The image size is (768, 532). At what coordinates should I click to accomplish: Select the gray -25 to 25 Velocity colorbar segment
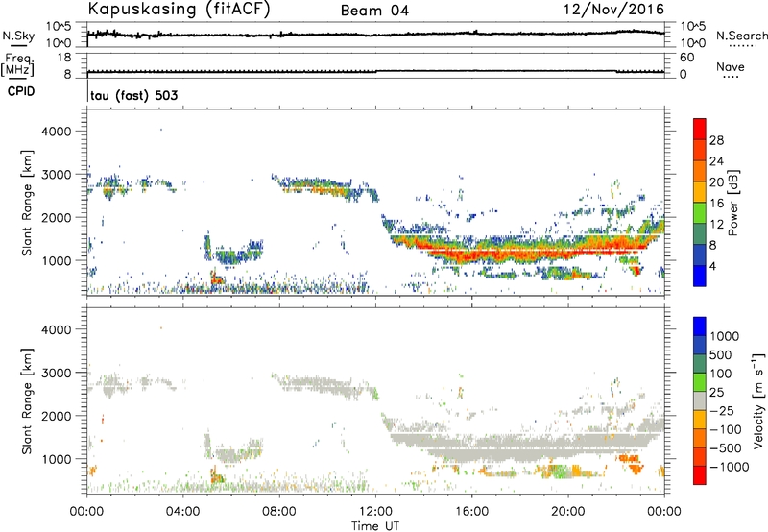pyautogui.click(x=700, y=401)
